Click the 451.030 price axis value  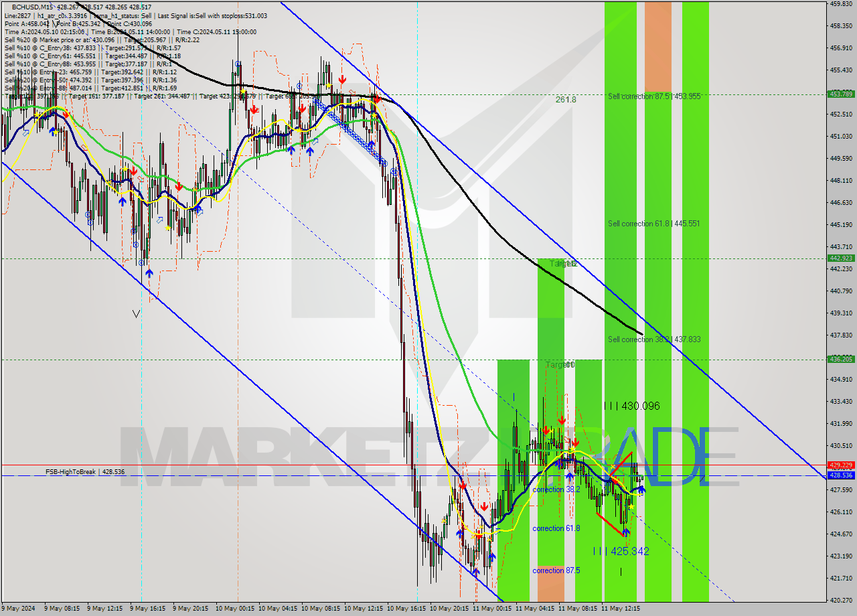[841, 136]
